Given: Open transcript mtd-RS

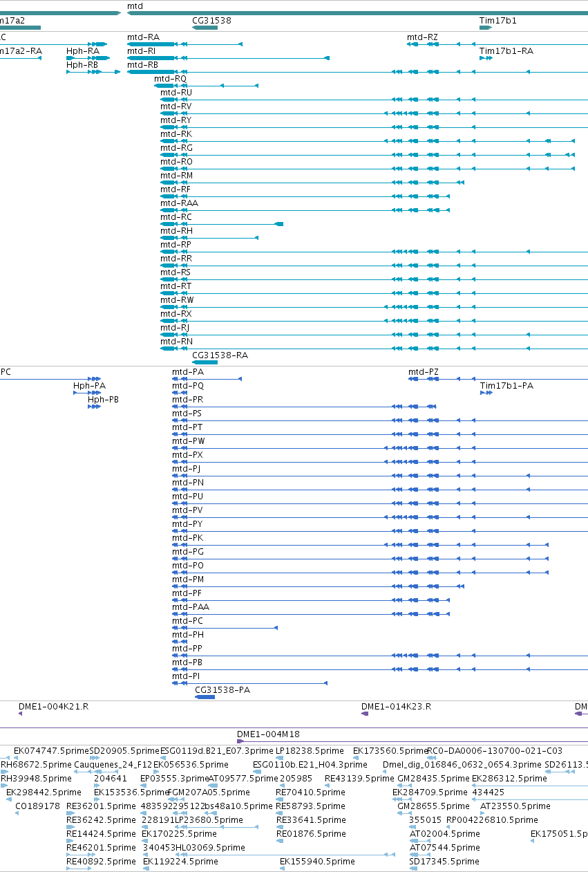Looking at the screenshot, I should 176,272.
